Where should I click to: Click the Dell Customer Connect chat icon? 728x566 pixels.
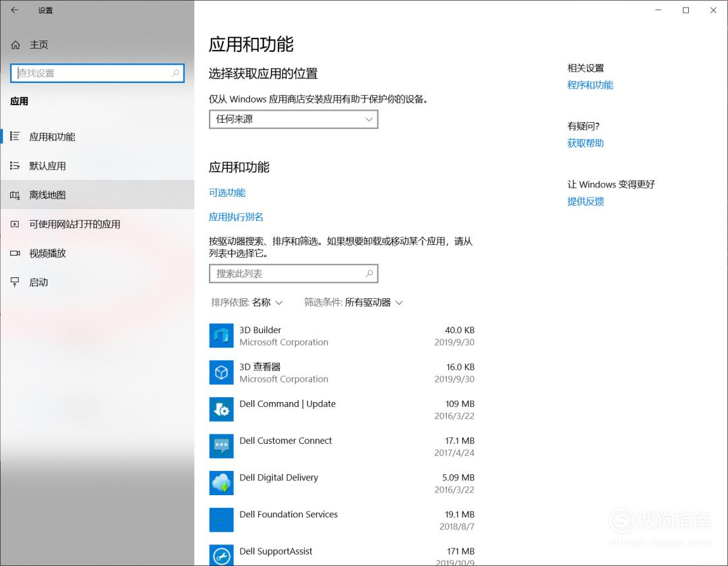click(221, 446)
